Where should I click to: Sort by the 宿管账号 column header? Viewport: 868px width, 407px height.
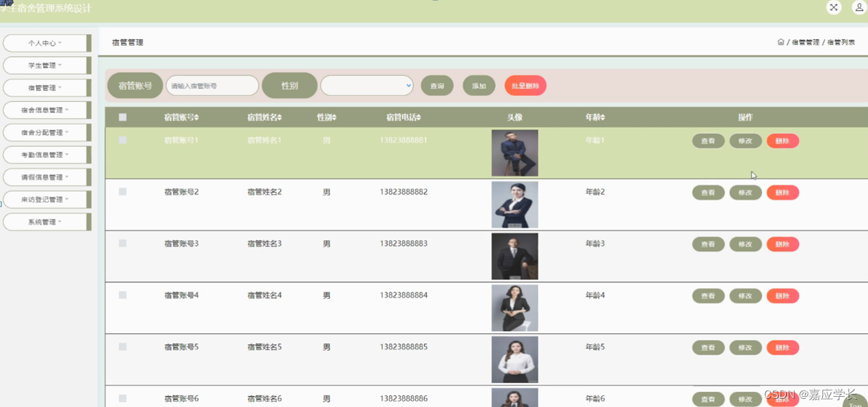point(181,118)
